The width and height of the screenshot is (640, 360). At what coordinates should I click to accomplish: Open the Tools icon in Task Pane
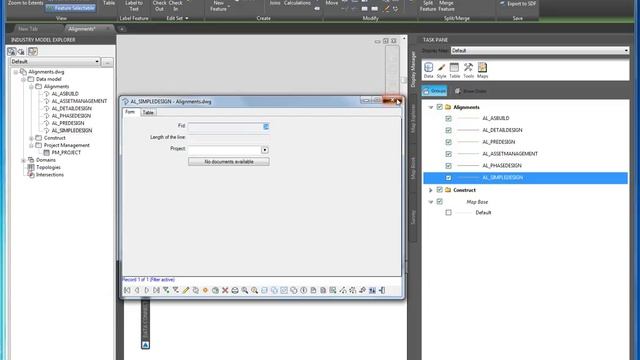pyautogui.click(x=469, y=70)
